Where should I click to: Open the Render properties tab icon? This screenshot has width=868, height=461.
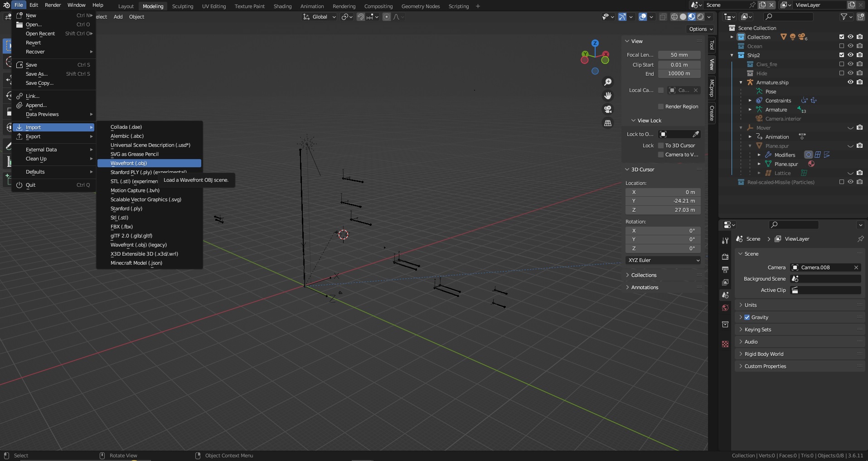(725, 257)
